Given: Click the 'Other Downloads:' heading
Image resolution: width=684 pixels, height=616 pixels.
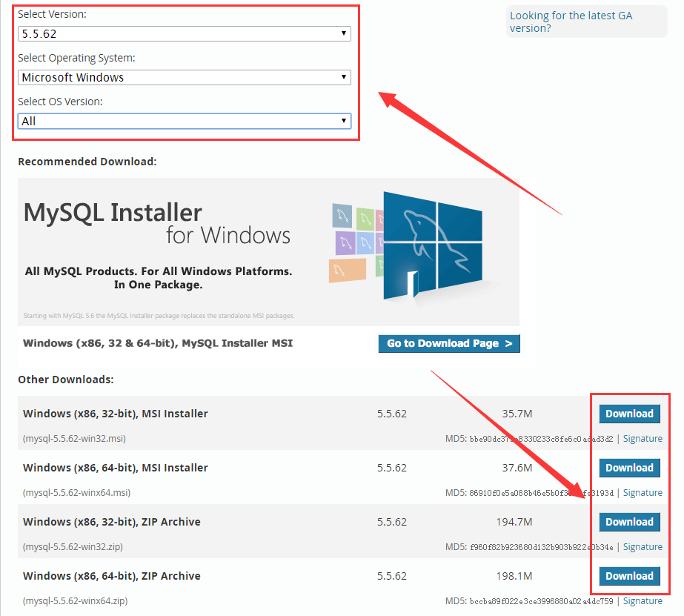Looking at the screenshot, I should tap(66, 380).
